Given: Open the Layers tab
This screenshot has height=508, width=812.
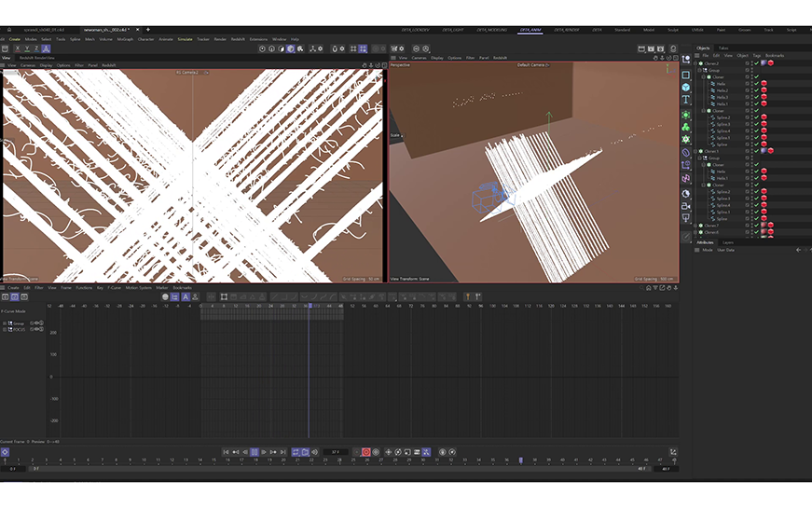Looking at the screenshot, I should pos(728,241).
